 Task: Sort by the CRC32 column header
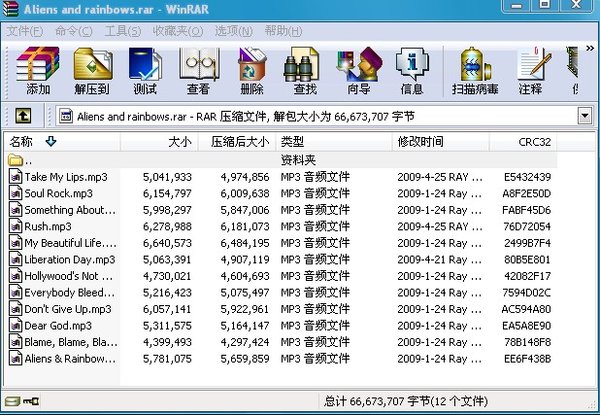523,142
